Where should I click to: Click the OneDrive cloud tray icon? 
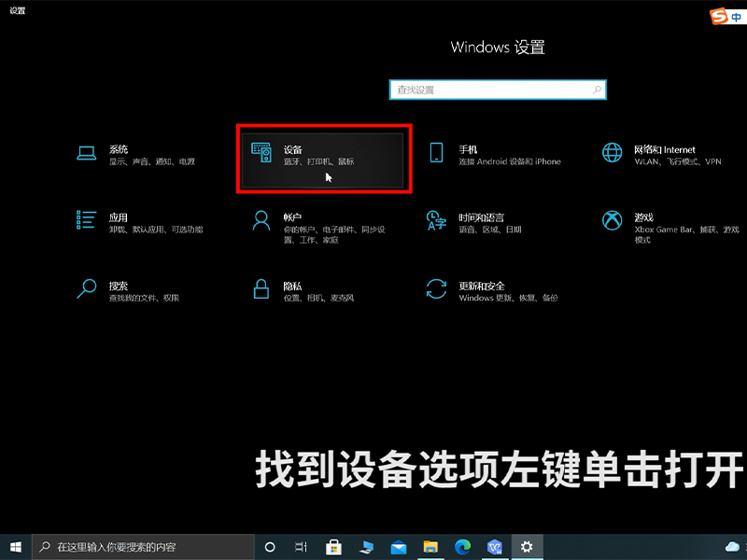tap(732, 547)
